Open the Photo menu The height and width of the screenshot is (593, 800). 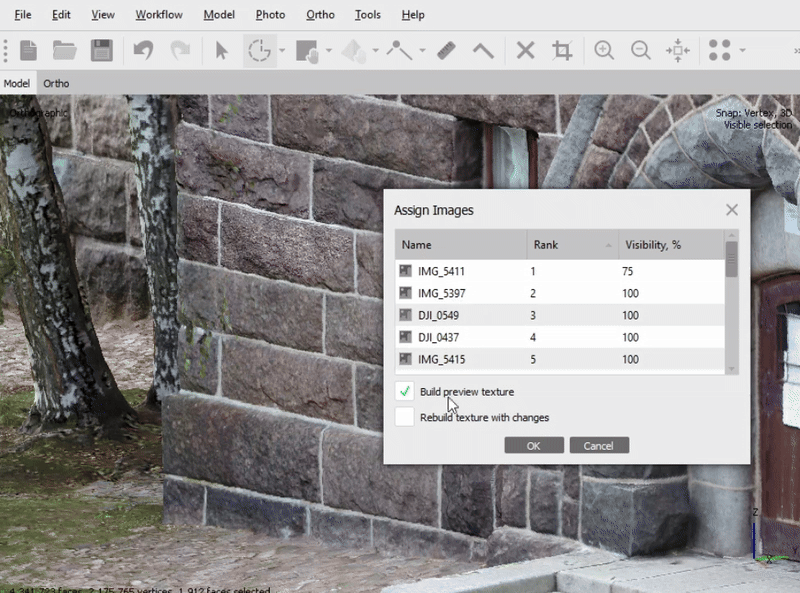point(270,15)
